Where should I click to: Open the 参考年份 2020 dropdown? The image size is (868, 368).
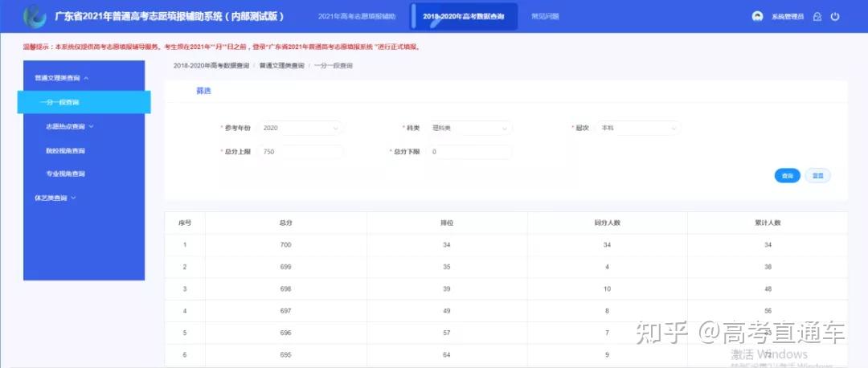[x=300, y=128]
